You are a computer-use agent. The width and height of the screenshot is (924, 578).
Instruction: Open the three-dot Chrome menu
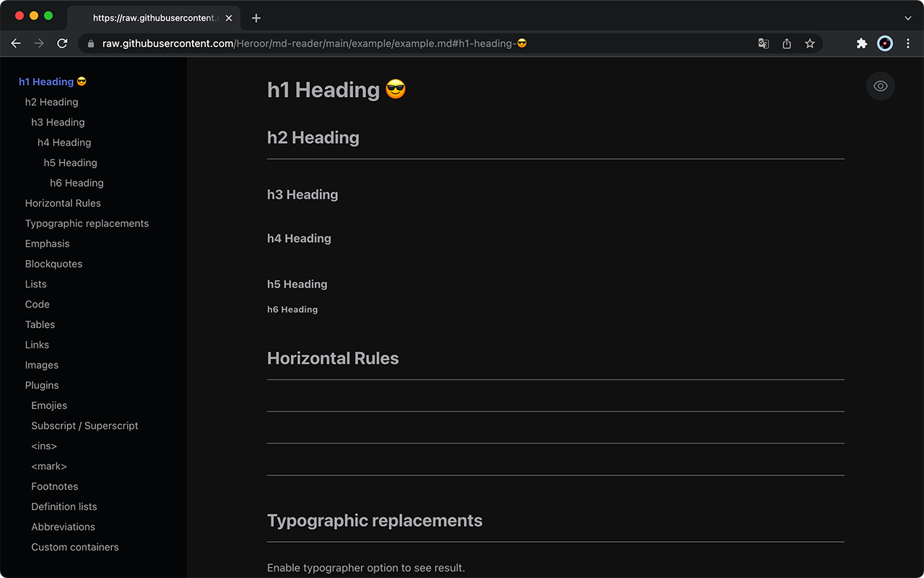point(908,43)
